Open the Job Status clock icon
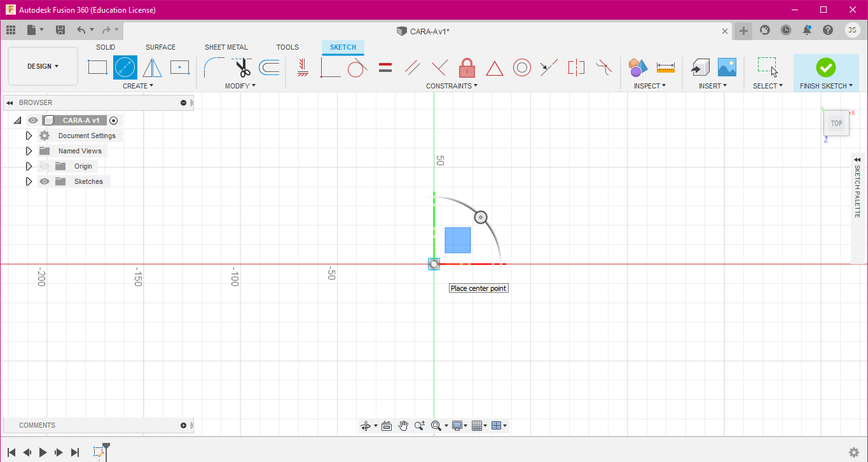868x462 pixels. [x=786, y=30]
